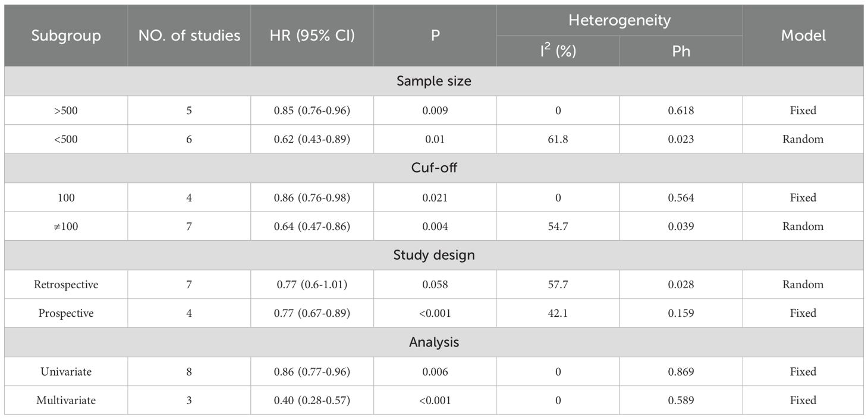The height and width of the screenshot is (419, 868).
Task: Click the Subgroup column header
Action: coord(66,36)
